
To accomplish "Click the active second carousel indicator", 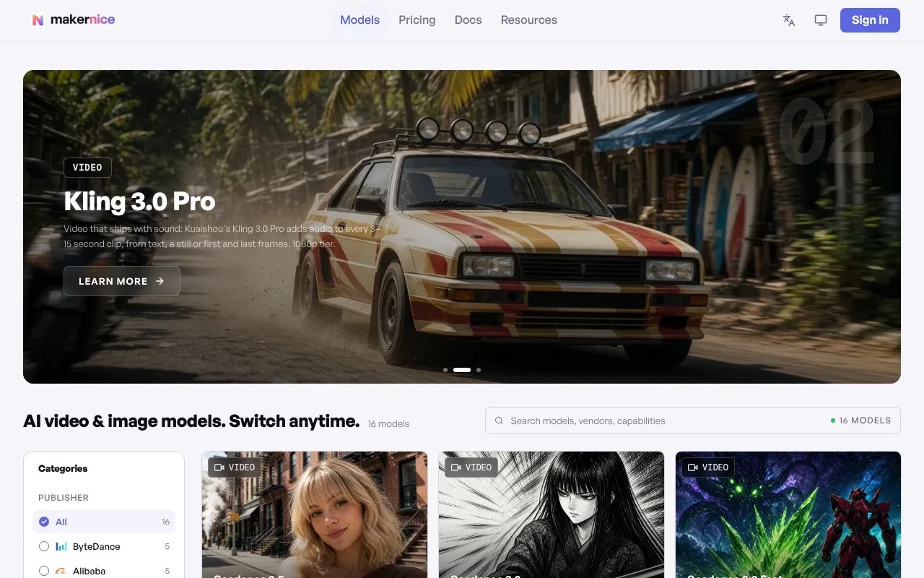I will pyautogui.click(x=462, y=370).
